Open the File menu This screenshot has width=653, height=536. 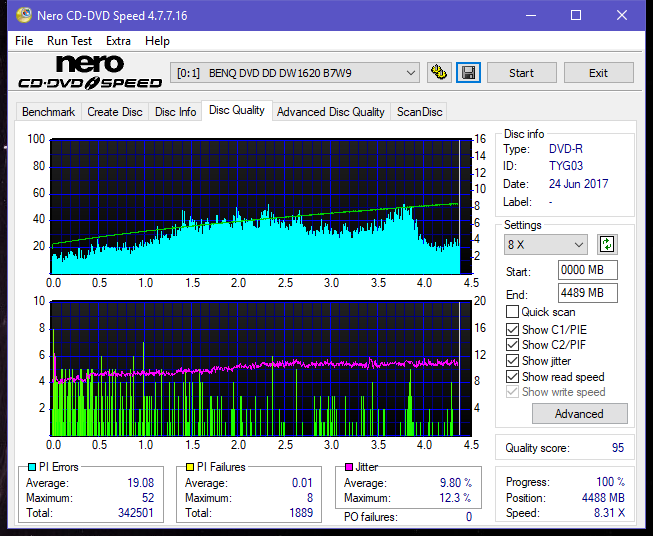tap(24, 41)
